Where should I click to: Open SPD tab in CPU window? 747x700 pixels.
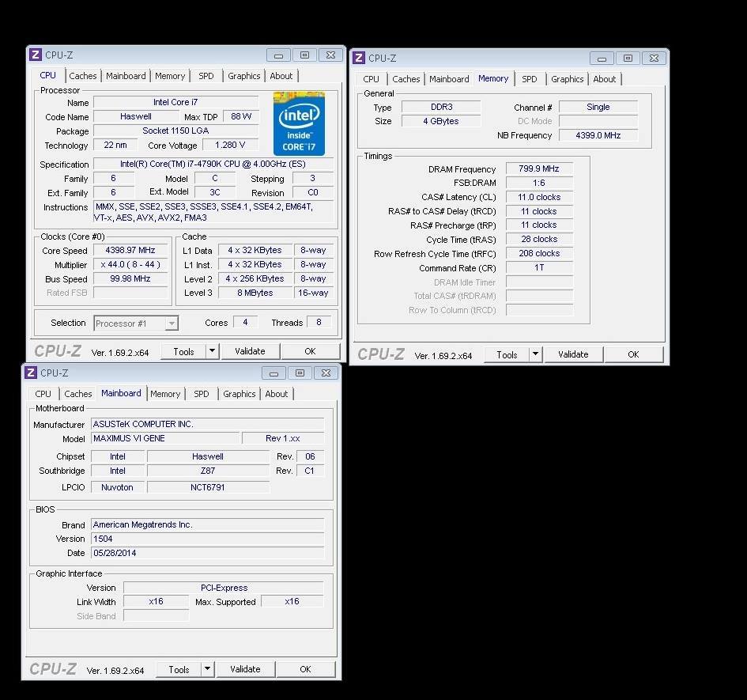click(x=206, y=76)
